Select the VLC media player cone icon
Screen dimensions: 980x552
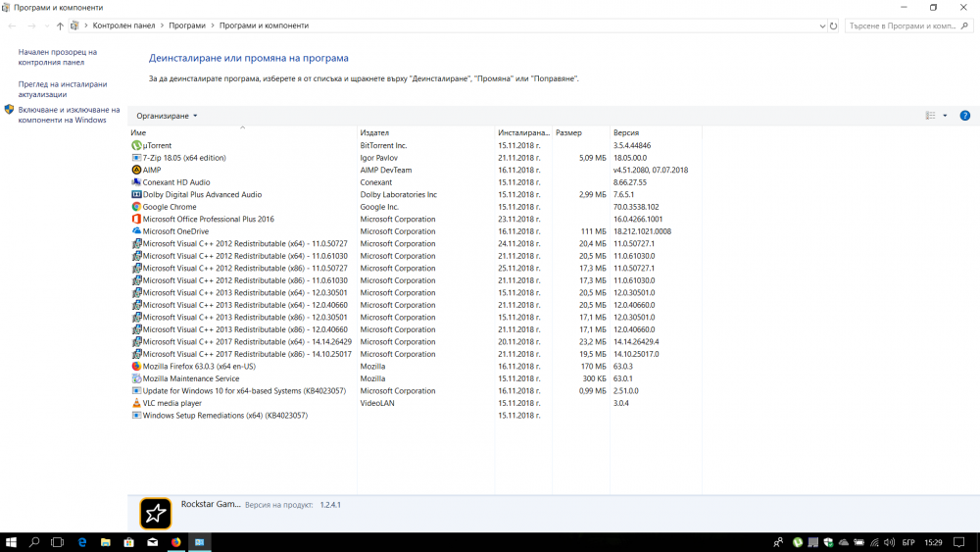point(136,403)
